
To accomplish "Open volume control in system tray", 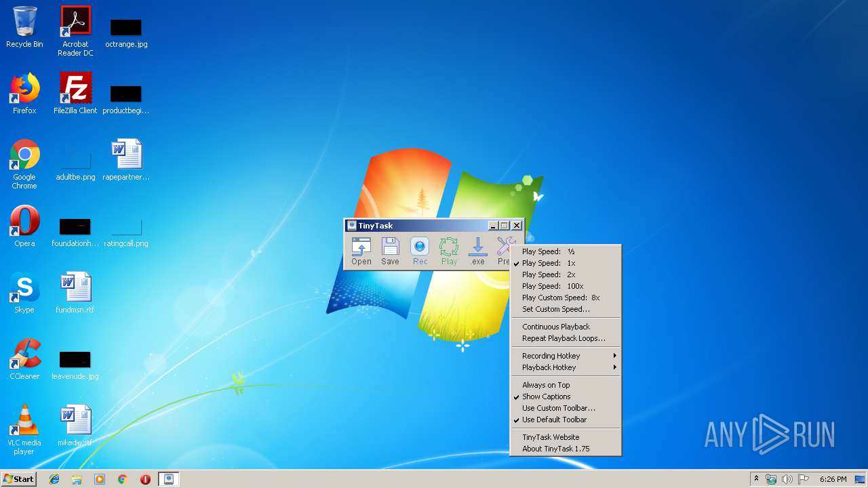I will tap(787, 479).
